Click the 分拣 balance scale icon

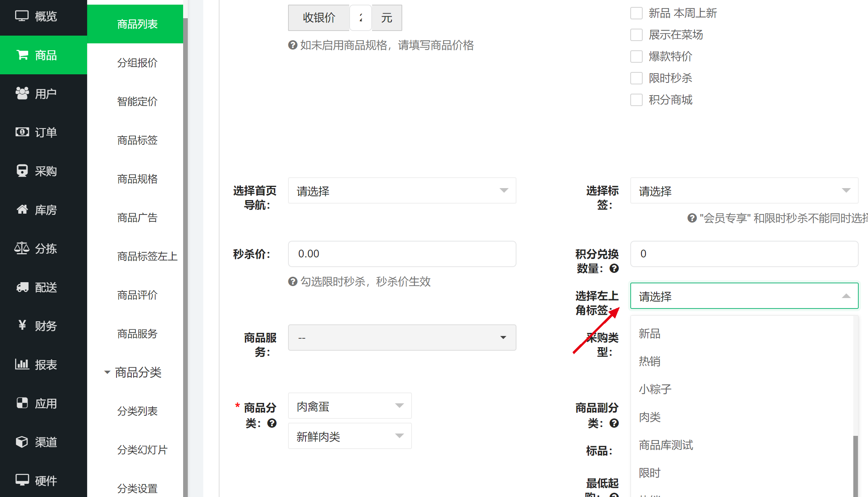[x=22, y=248]
